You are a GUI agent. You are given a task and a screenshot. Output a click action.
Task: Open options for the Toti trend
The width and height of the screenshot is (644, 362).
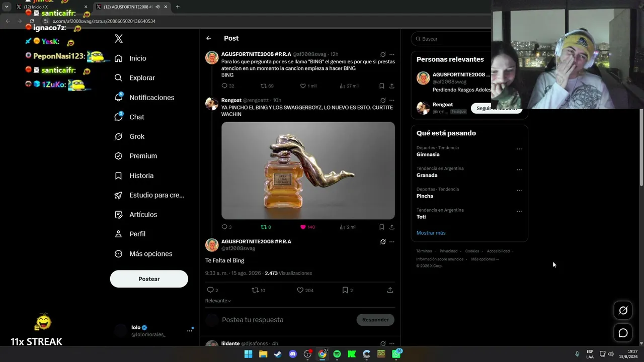coord(519,211)
